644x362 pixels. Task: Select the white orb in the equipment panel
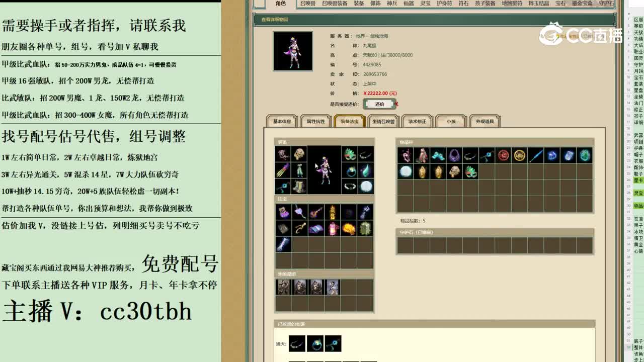point(366,187)
